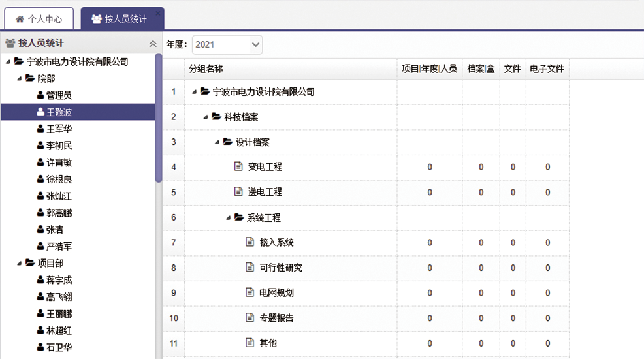Click the document icon beside 电网规划
Screen dimensions: 644x359
pos(250,292)
